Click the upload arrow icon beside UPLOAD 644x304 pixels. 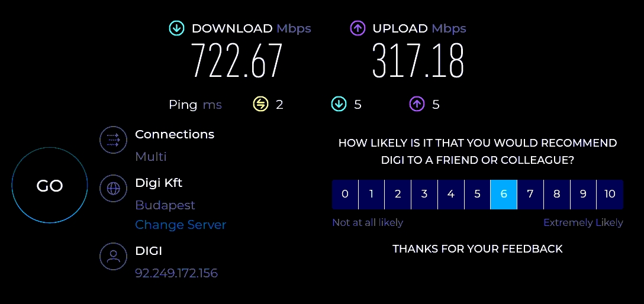(358, 28)
